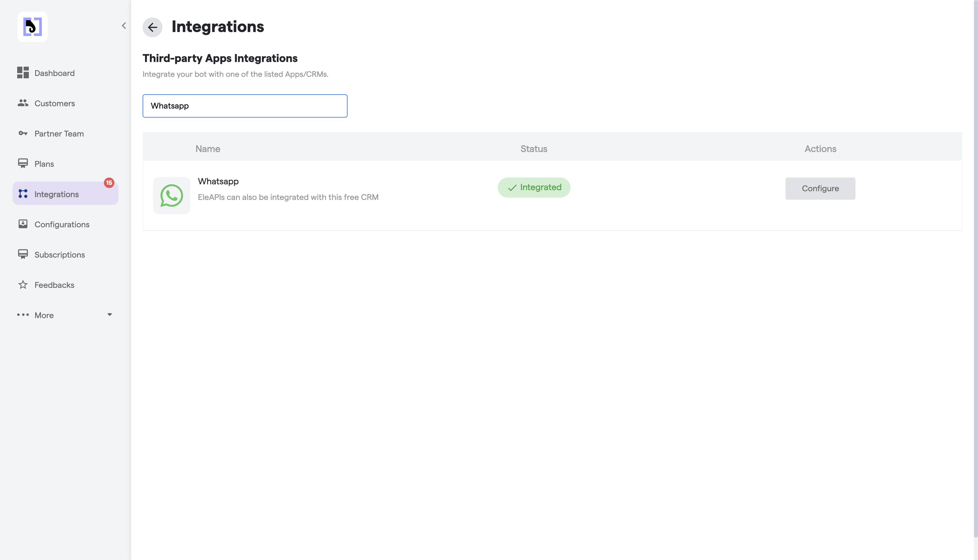Click the Feedbacks star icon
This screenshot has height=560, width=978.
tap(23, 285)
